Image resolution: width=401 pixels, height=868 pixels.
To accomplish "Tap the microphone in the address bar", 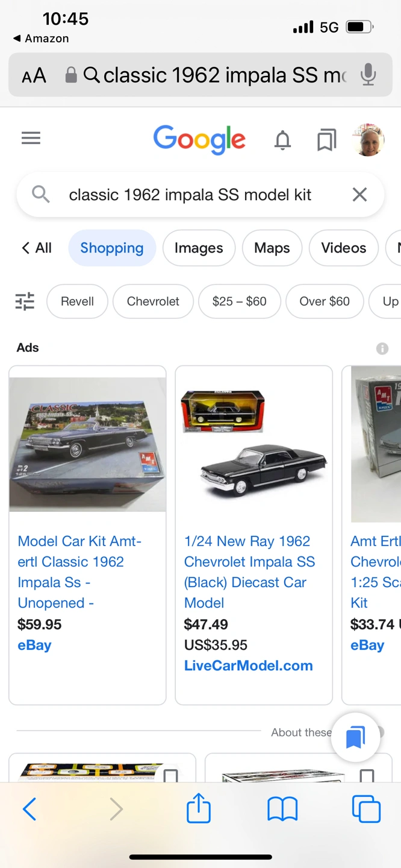I will (368, 75).
